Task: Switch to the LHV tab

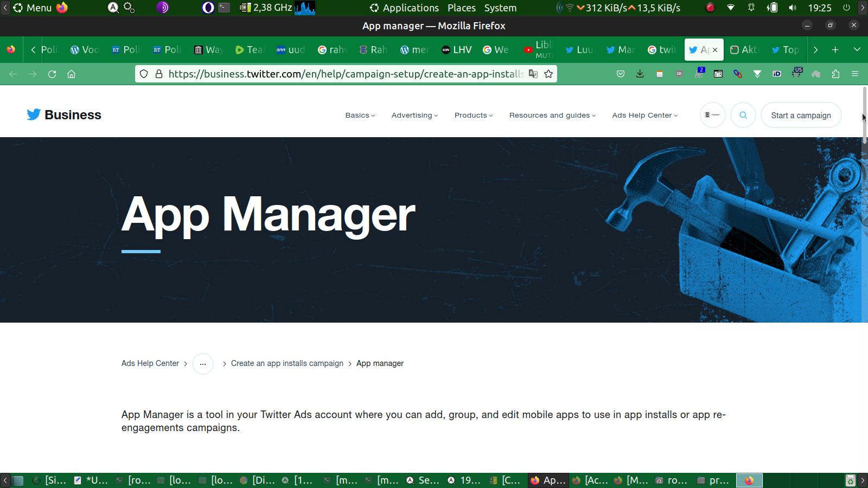Action: tap(457, 50)
